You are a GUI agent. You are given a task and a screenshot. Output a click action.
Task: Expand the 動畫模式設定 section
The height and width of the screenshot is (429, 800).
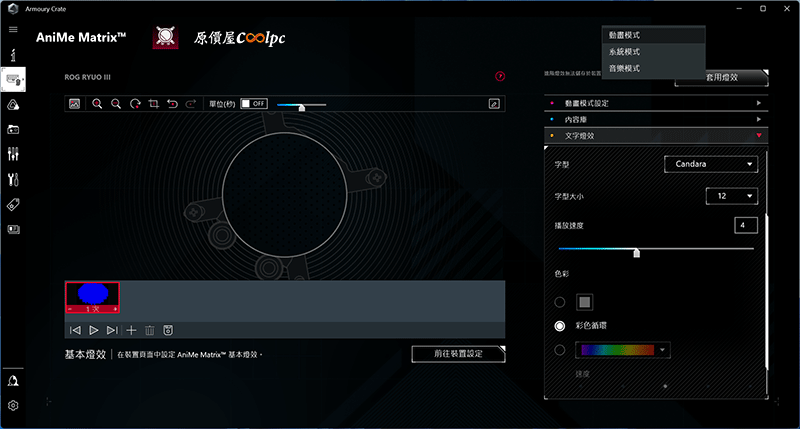[656, 103]
